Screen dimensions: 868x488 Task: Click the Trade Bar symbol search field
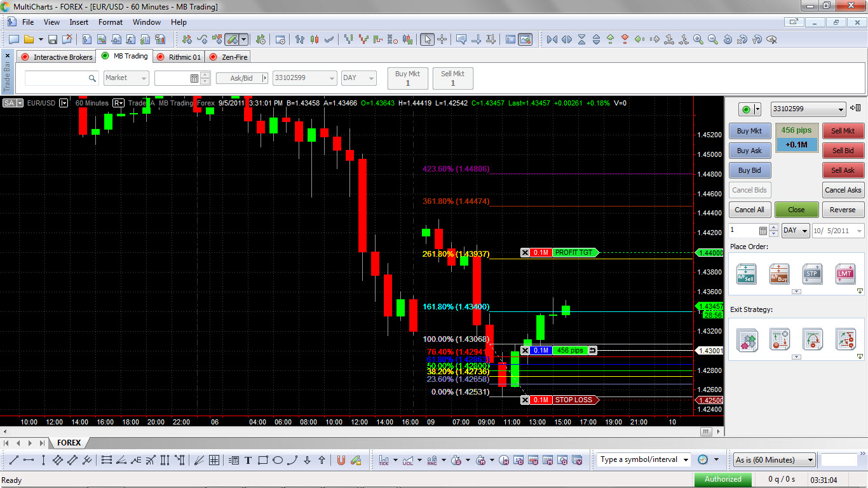coord(62,78)
